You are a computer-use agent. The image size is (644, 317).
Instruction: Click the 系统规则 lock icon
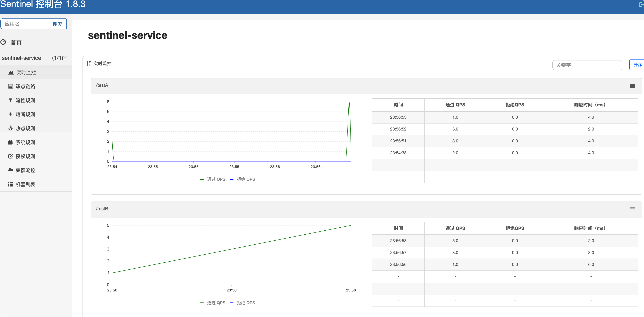pos(10,142)
